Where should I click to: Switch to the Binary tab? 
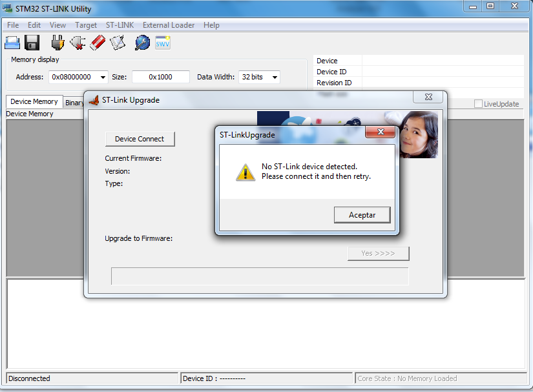click(x=74, y=103)
